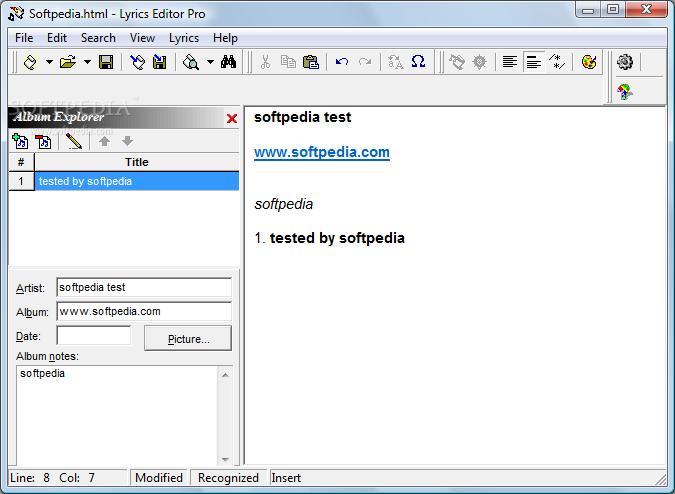The height and width of the screenshot is (494, 675).
Task: Click the Paste clipboard icon
Action: click(310, 62)
